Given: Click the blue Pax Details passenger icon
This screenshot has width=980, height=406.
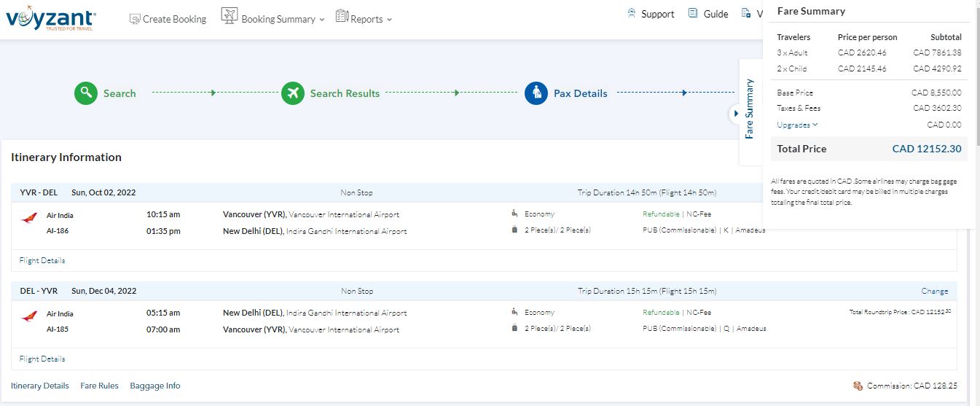Looking at the screenshot, I should 536,93.
